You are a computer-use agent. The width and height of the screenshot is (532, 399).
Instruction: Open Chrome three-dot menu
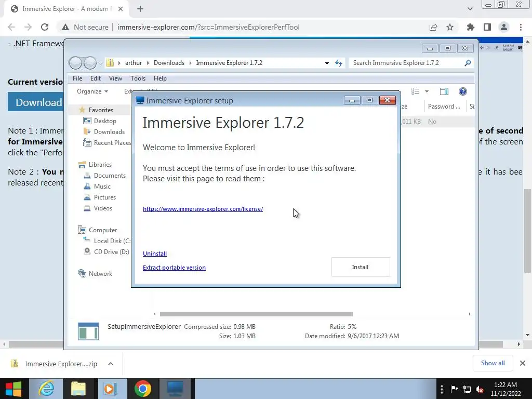click(521, 27)
